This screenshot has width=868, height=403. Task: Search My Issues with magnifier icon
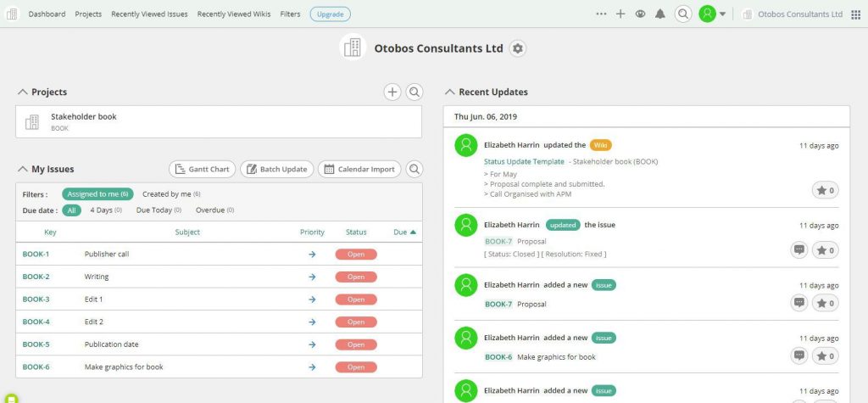point(414,169)
